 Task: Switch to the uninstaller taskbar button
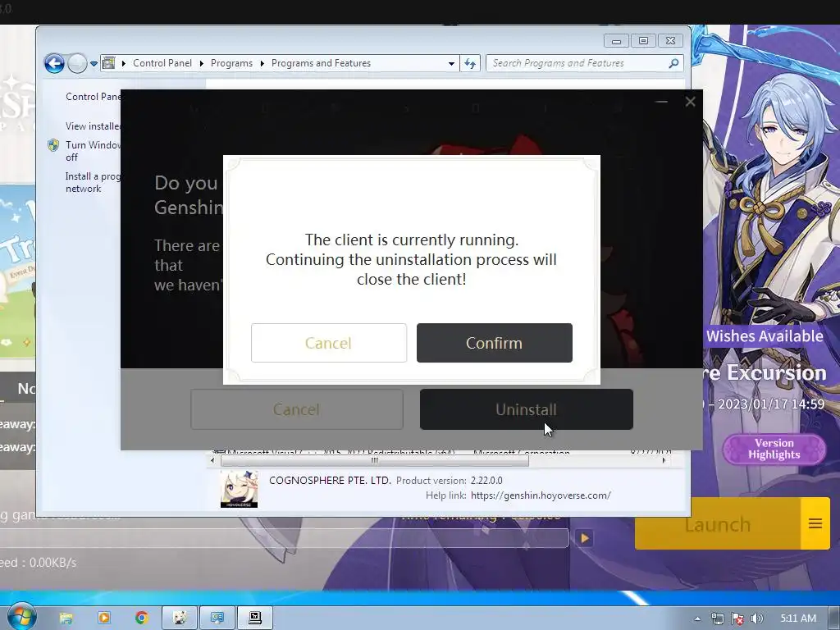[x=255, y=619]
